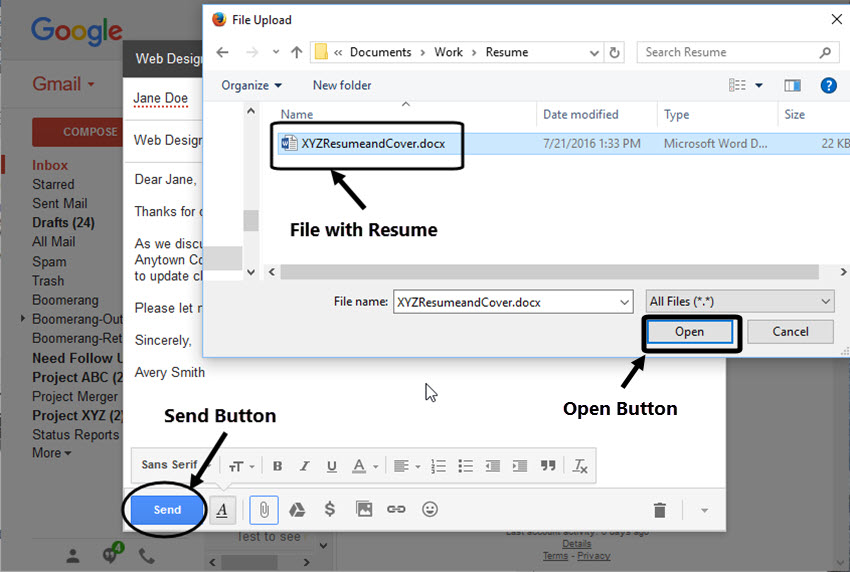Apply underline formatting
Image resolution: width=850 pixels, height=572 pixels.
332,466
